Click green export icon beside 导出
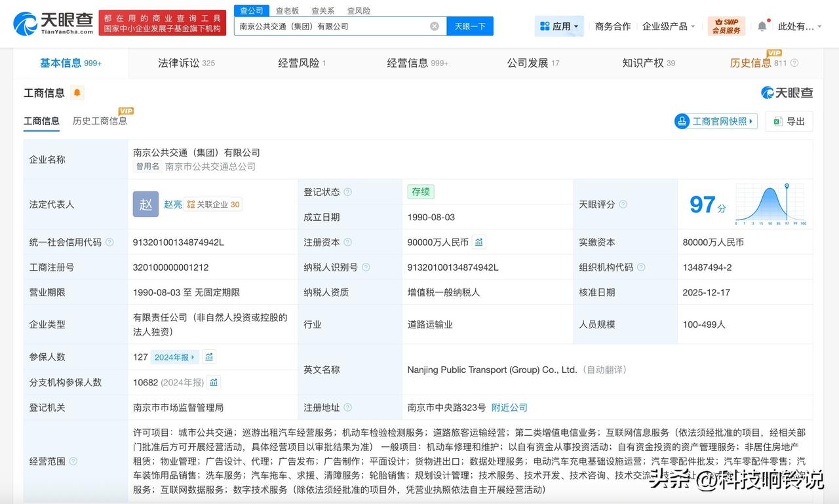Viewport: 839px width, 504px height. pos(777,121)
